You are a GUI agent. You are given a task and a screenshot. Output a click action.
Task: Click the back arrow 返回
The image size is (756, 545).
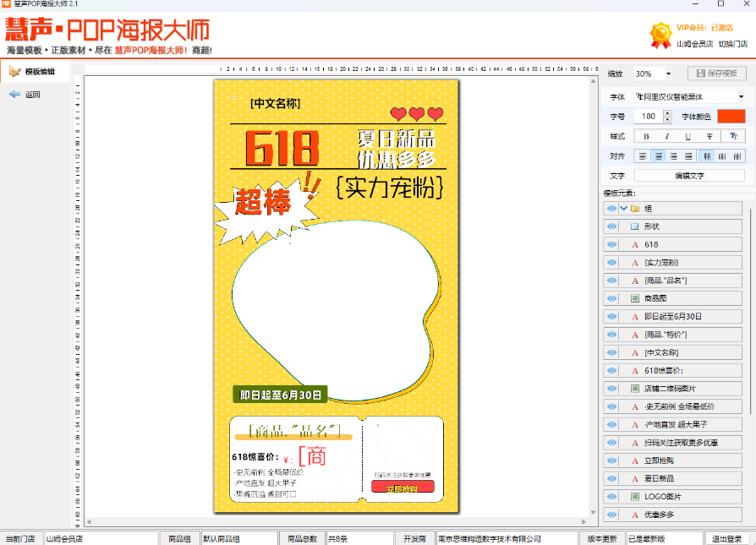coord(25,95)
